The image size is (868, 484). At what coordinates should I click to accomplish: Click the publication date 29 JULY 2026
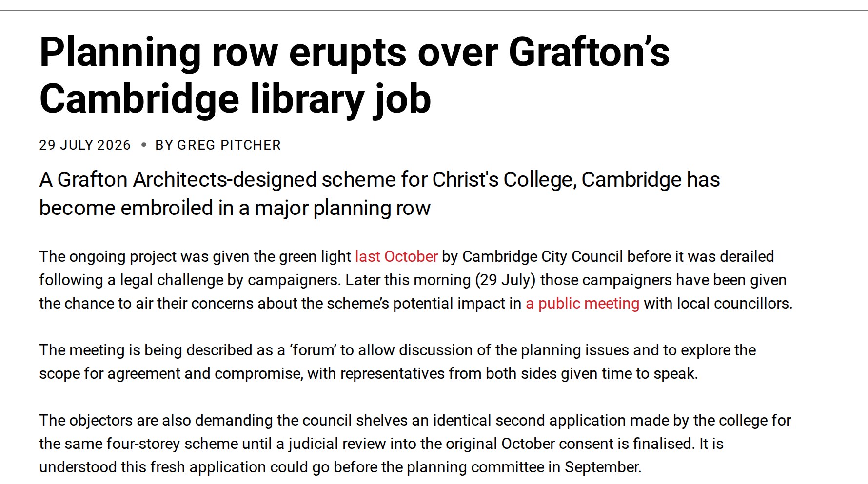coord(85,145)
